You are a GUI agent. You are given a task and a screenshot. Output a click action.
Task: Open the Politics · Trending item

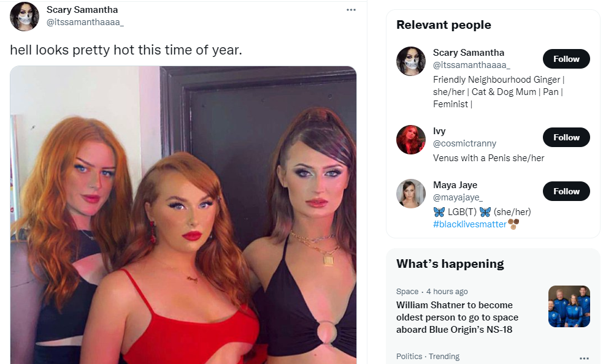click(428, 357)
